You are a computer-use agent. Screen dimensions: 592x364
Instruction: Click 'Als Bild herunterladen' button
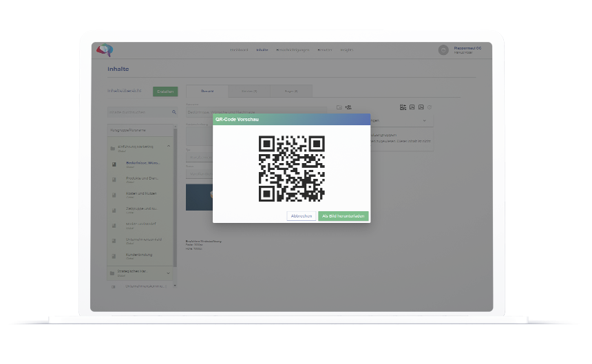click(343, 216)
